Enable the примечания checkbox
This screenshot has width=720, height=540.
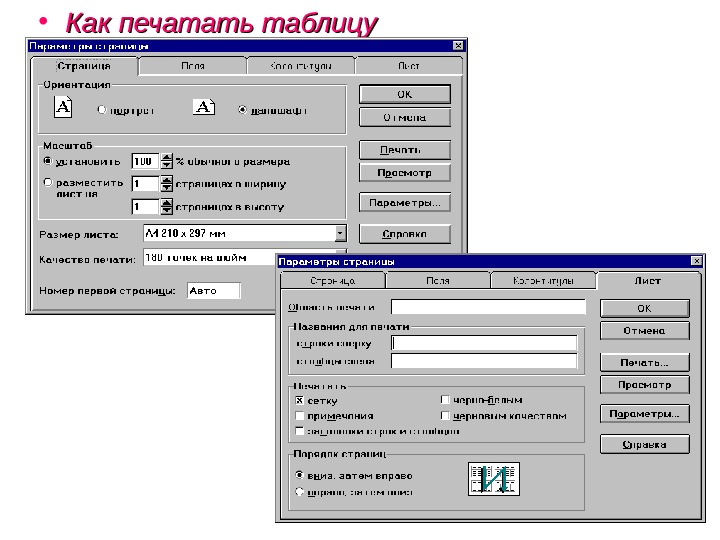(x=299, y=416)
